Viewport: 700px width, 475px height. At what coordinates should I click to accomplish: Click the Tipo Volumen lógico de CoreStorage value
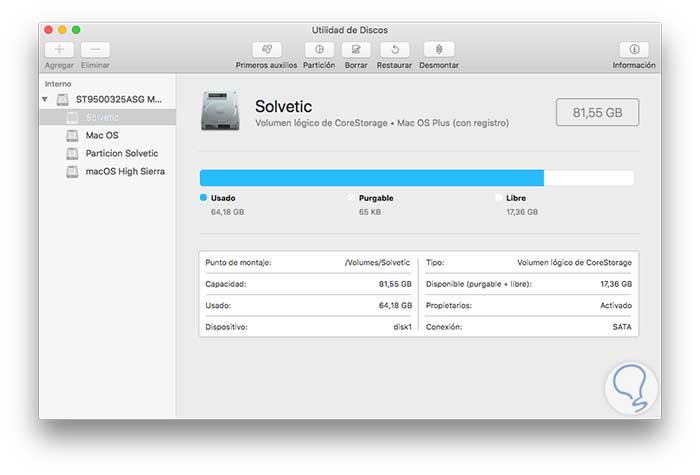tap(574, 262)
